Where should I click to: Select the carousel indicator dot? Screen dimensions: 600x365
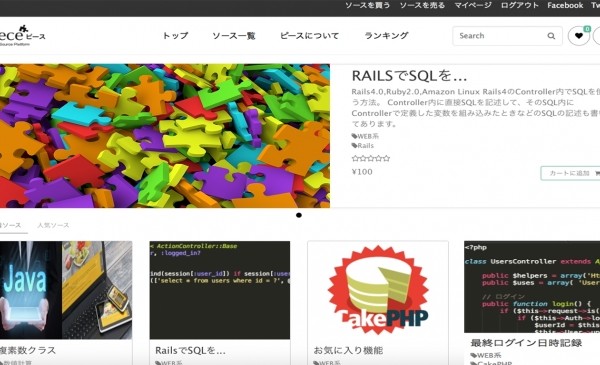pos(299,215)
